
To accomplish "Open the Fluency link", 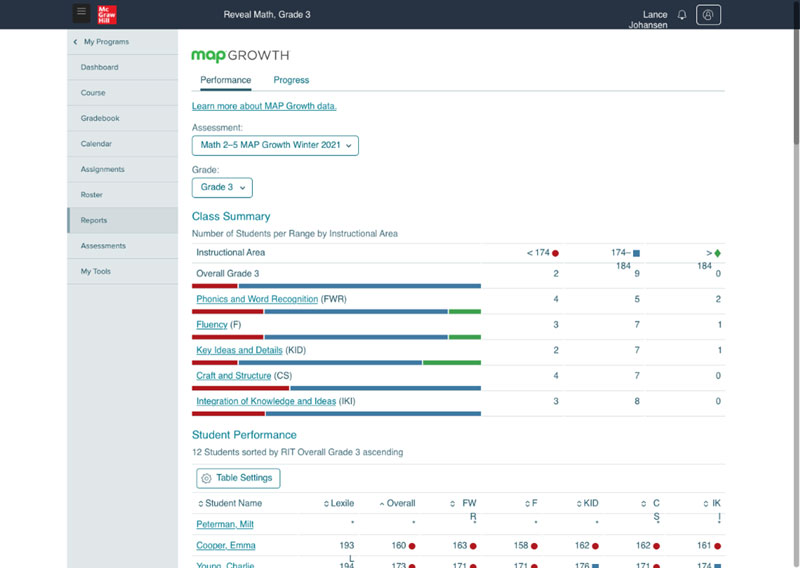I will [x=211, y=325].
